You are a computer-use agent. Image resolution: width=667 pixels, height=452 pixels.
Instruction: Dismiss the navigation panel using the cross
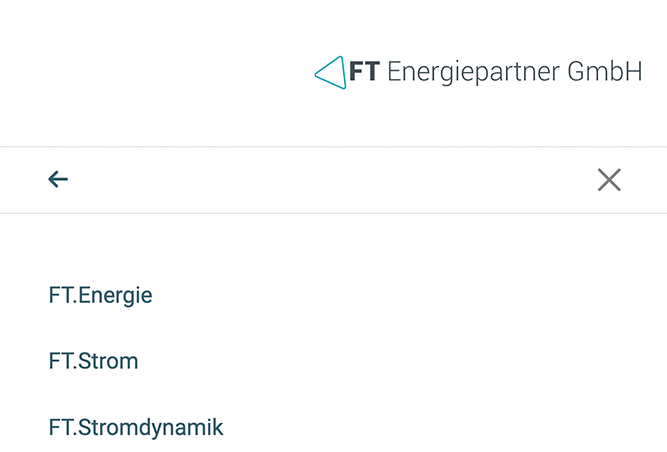(x=609, y=180)
